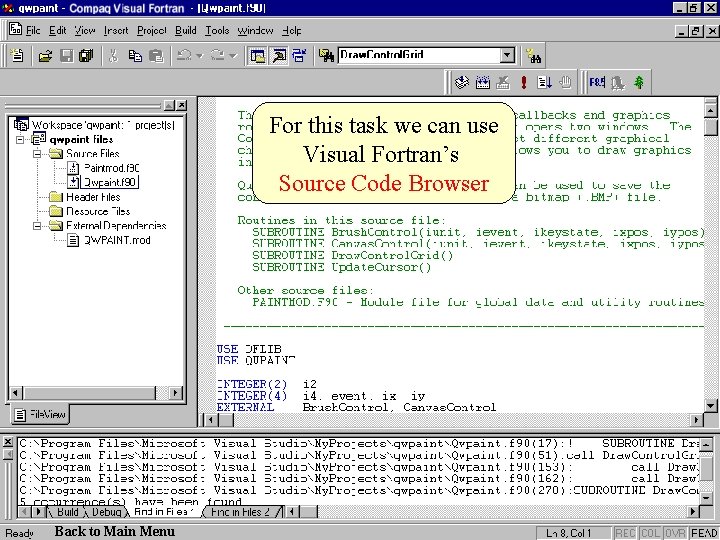Select Qwpaint.f90 in the file tree
The height and width of the screenshot is (540, 720).
[110, 182]
